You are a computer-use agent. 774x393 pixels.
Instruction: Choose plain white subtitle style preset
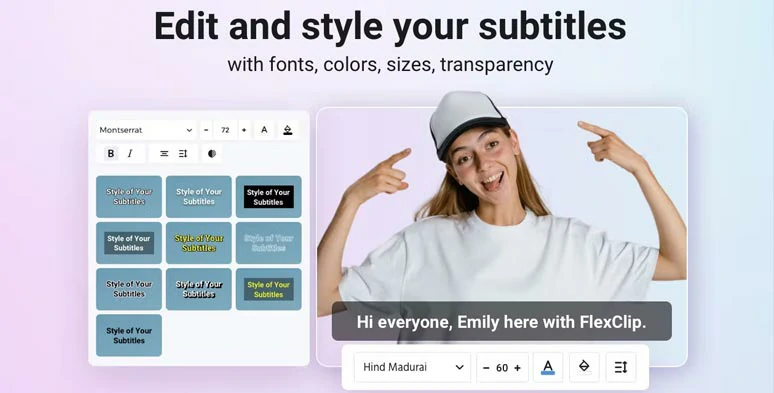[199, 196]
